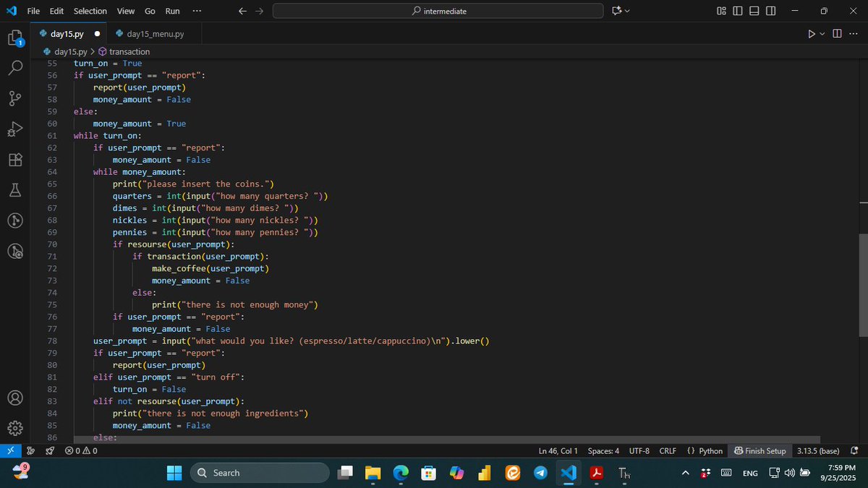Toggle the secondary side bar visibility
This screenshot has height=488, width=868.
tap(771, 11)
